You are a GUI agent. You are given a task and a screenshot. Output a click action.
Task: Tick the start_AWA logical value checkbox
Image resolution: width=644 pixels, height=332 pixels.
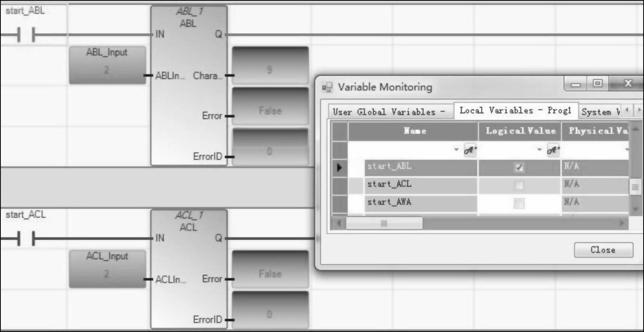[x=519, y=203]
